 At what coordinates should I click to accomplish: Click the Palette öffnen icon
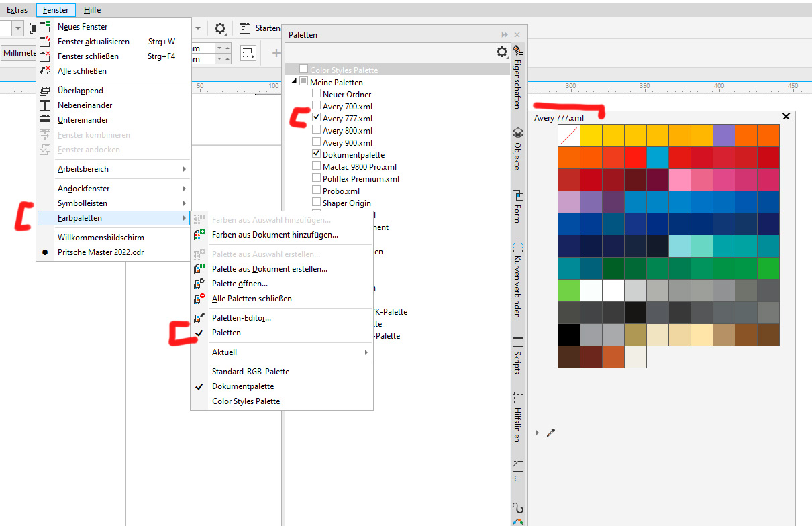(199, 284)
